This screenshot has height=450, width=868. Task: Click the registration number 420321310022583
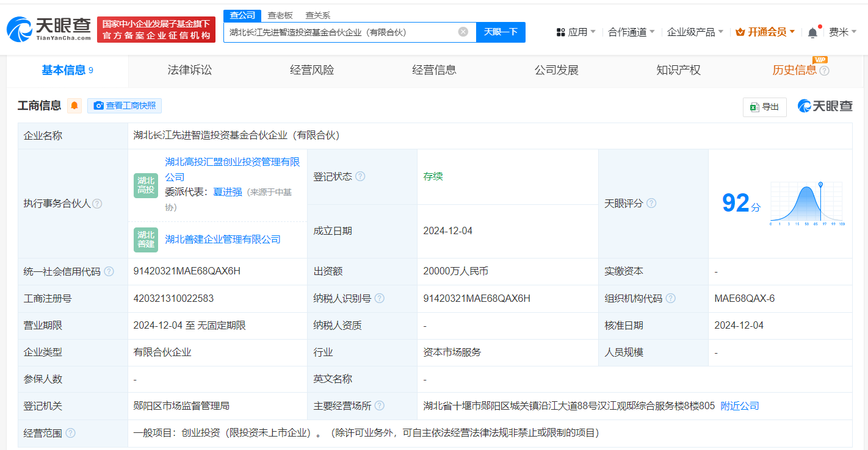click(x=173, y=299)
